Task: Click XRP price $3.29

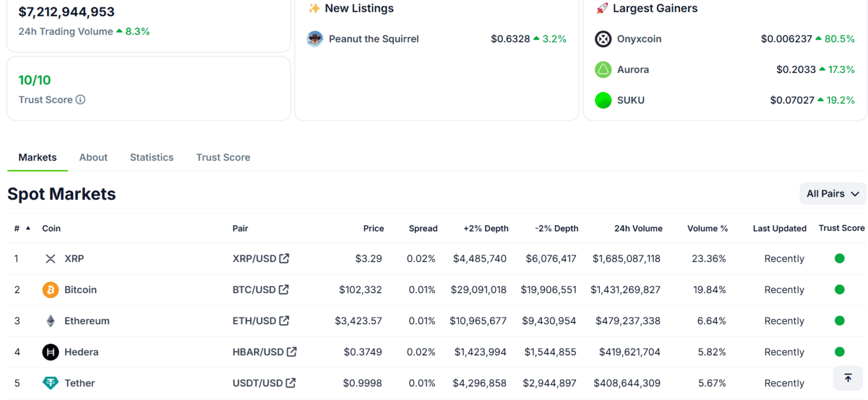Action: (x=368, y=259)
